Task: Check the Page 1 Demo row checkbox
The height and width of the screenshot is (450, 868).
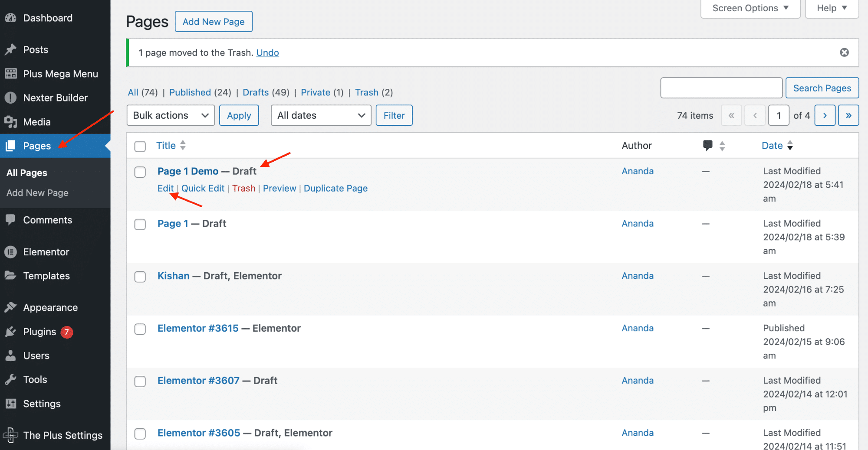Action: click(x=140, y=172)
